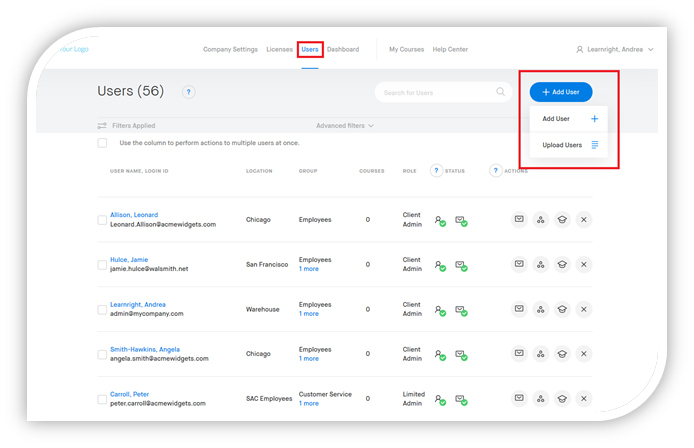Viewport: 694px width, 448px height.
Task: Open Allison, Leonard user profile link
Action: (134, 215)
